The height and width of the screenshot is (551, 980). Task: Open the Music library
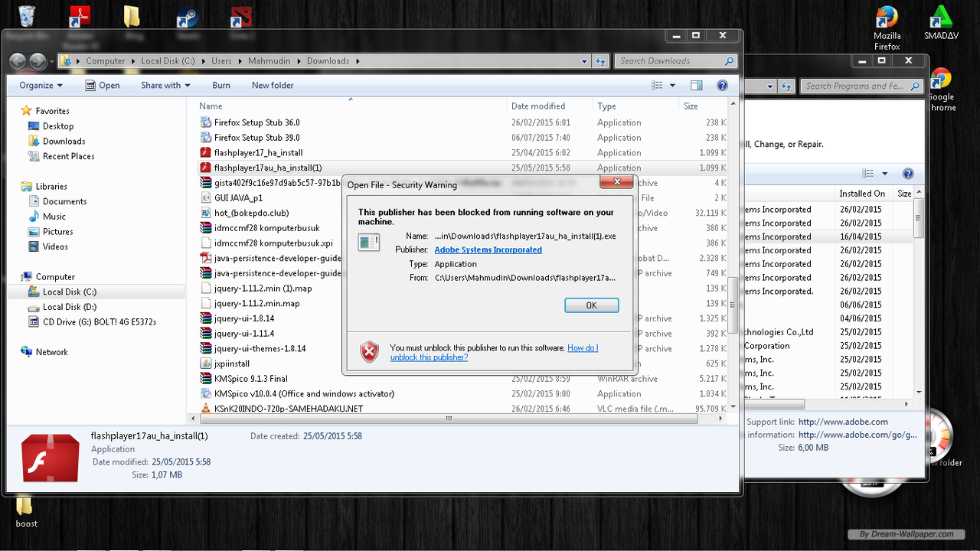click(54, 217)
